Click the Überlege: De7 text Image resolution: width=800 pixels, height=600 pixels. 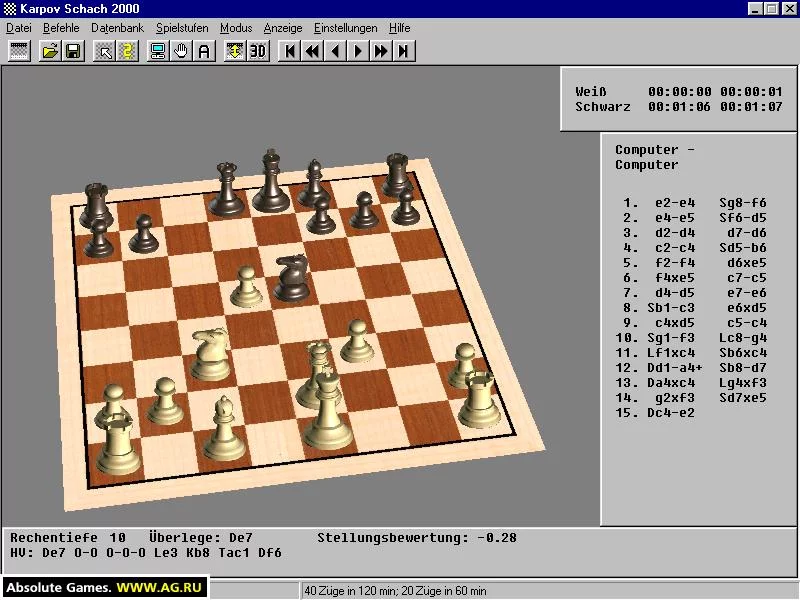[201, 538]
